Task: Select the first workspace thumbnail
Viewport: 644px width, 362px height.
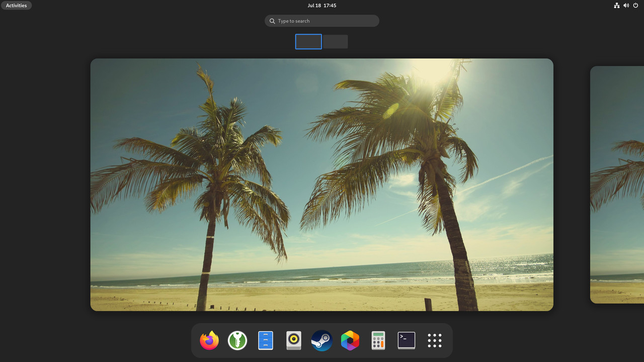Action: (x=308, y=42)
